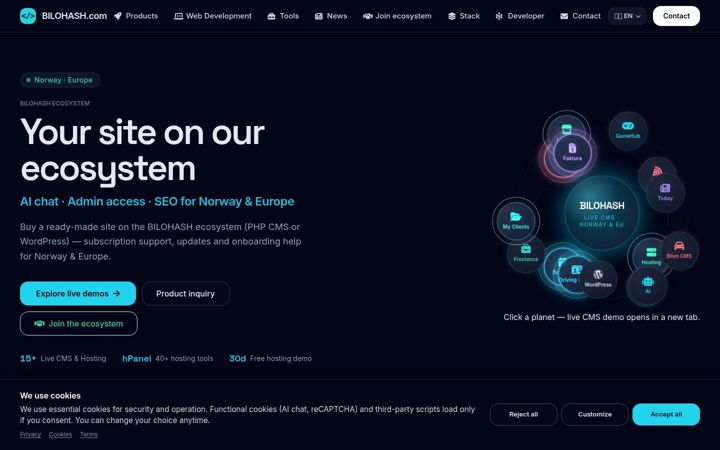The height and width of the screenshot is (450, 720).
Task: Click Explore live demos button
Action: (x=78, y=293)
